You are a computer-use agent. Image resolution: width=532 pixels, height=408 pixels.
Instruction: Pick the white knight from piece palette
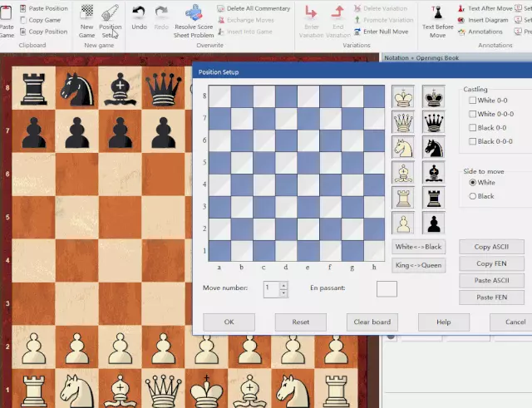click(x=404, y=147)
